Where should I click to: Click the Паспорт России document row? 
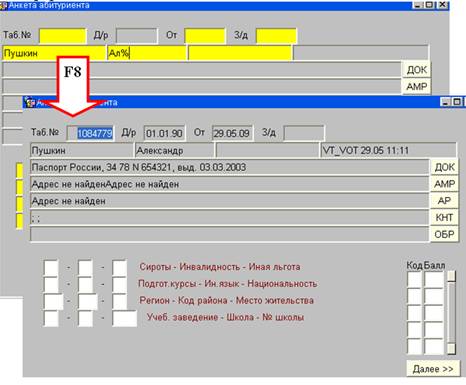tap(229, 167)
